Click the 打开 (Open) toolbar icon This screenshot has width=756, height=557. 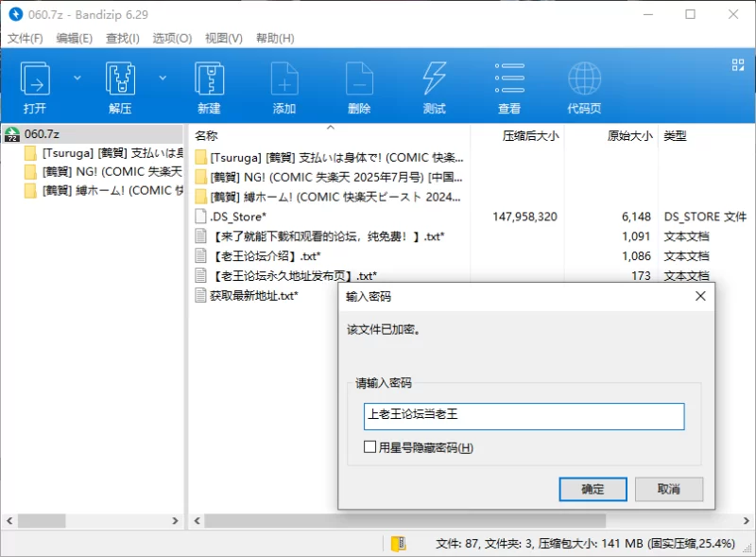(35, 78)
